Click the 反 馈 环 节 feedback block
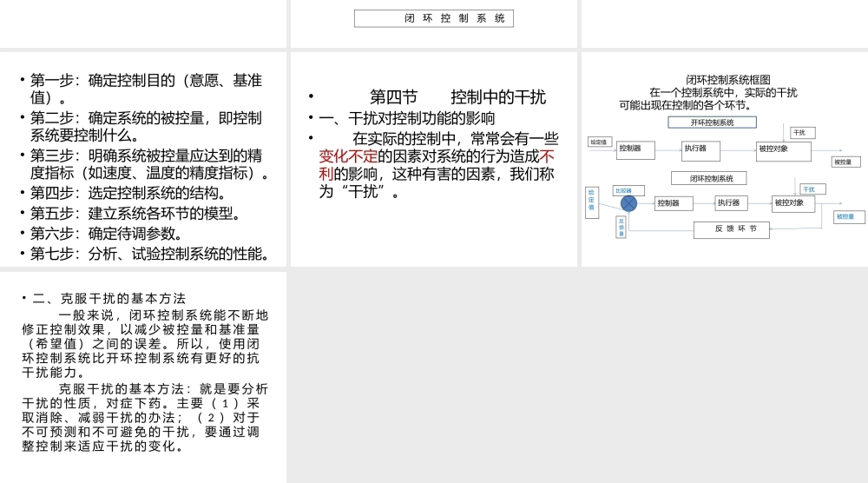Image resolution: width=868 pixels, height=483 pixels. click(x=731, y=229)
